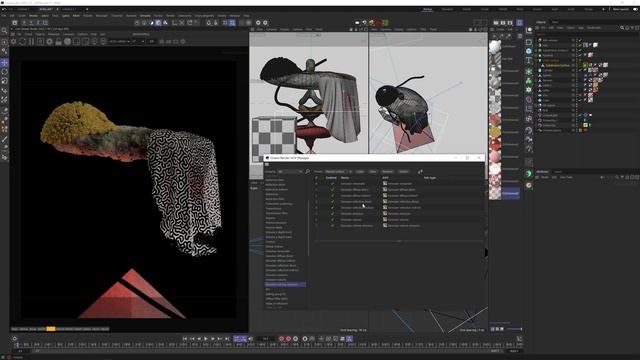The image size is (640, 360).
Task: Step to the next frame
Action: point(213,339)
